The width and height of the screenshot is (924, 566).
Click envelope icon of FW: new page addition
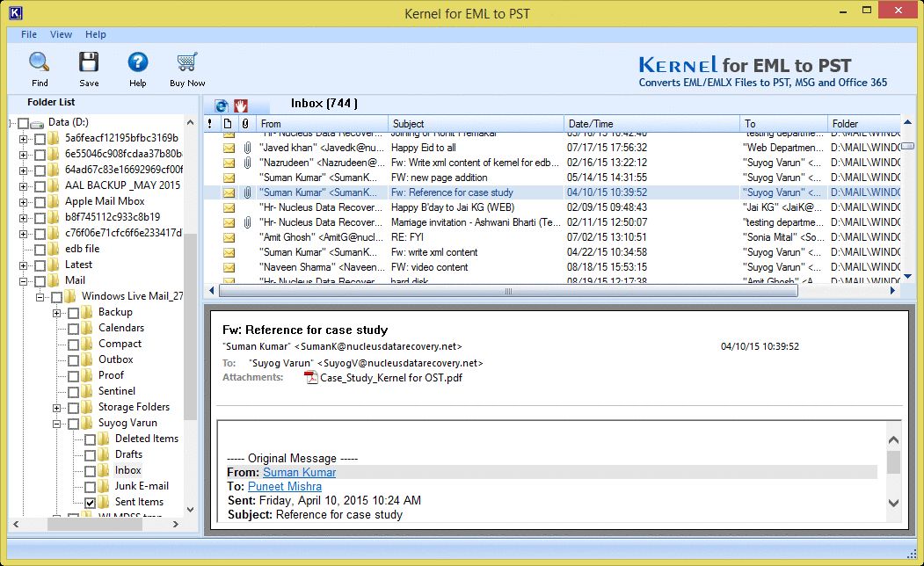point(229,178)
